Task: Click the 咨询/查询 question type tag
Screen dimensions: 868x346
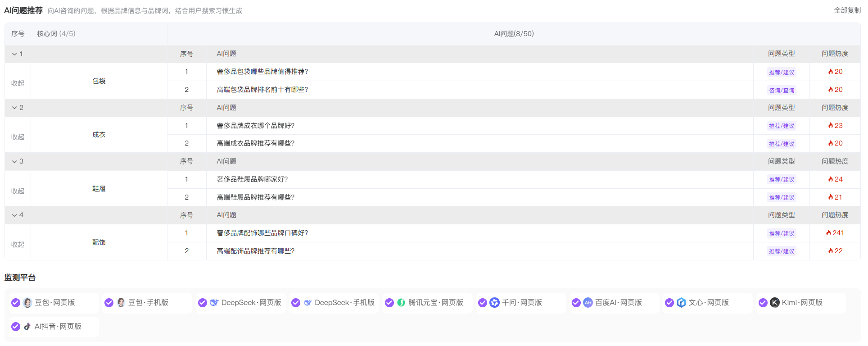Action: (x=782, y=90)
